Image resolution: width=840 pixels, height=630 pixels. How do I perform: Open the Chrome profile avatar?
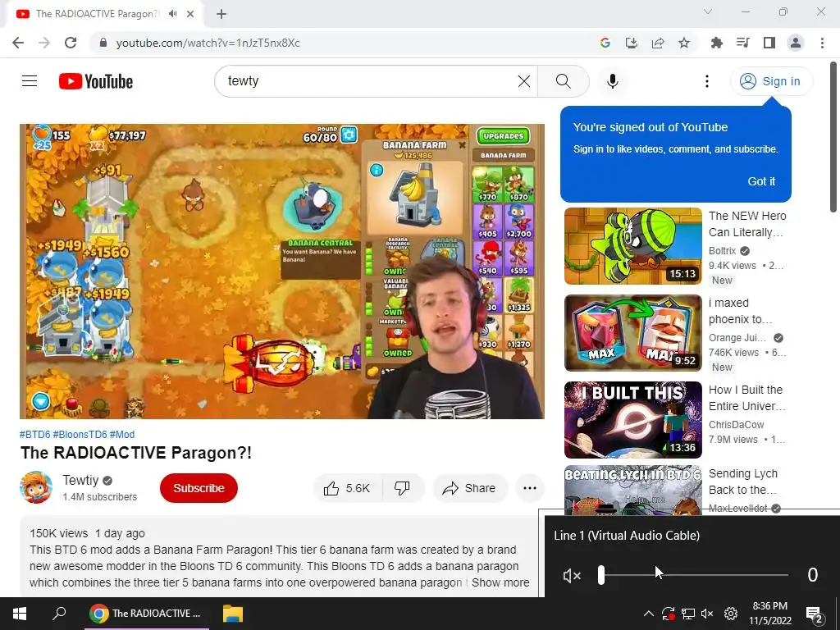[796, 43]
